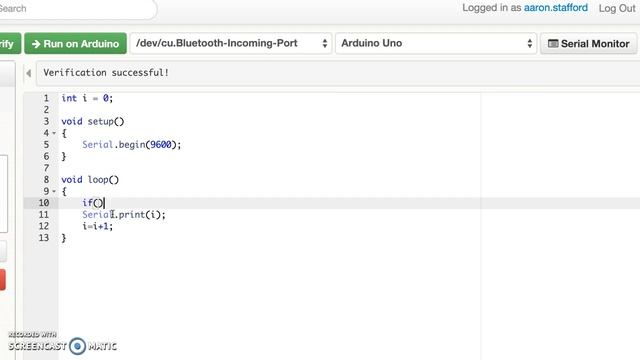Screen dimensions: 640x360
Task: Click 'i=i+1;' on line 12
Action: tap(98, 226)
